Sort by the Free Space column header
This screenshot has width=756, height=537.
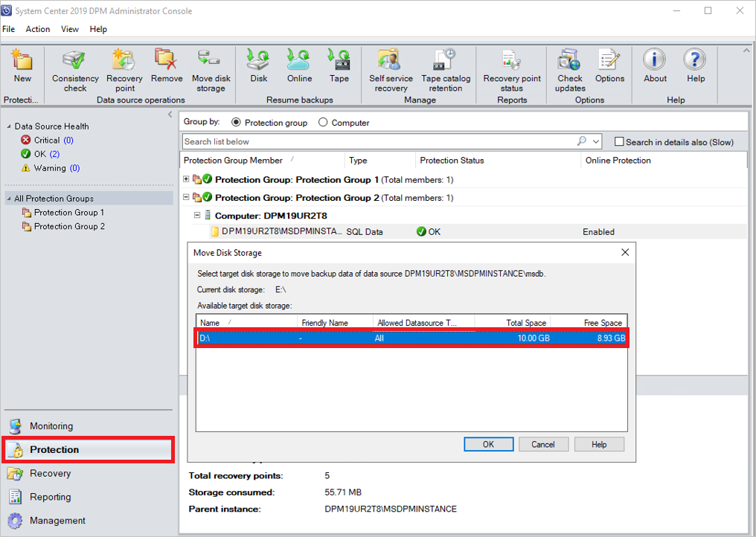click(589, 323)
